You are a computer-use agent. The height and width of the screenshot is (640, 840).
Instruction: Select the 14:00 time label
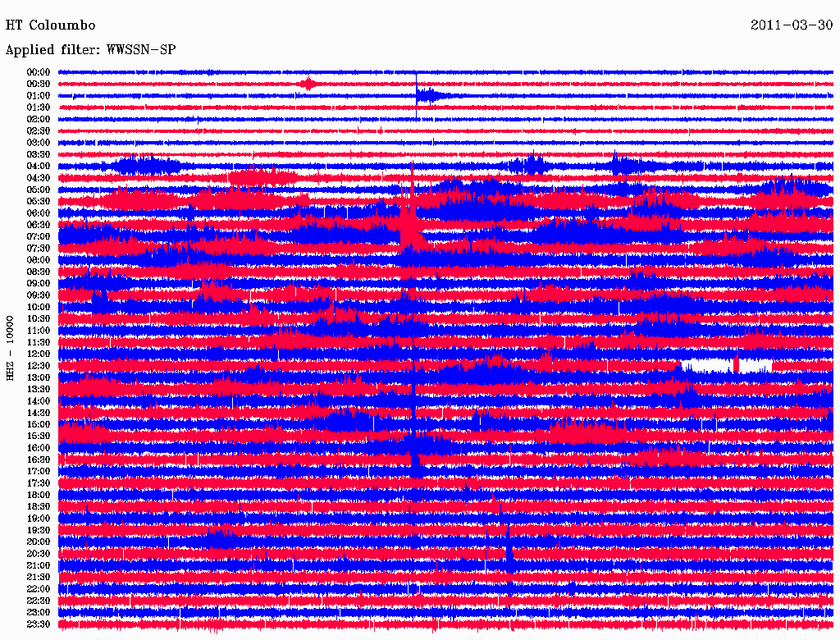tap(38, 401)
